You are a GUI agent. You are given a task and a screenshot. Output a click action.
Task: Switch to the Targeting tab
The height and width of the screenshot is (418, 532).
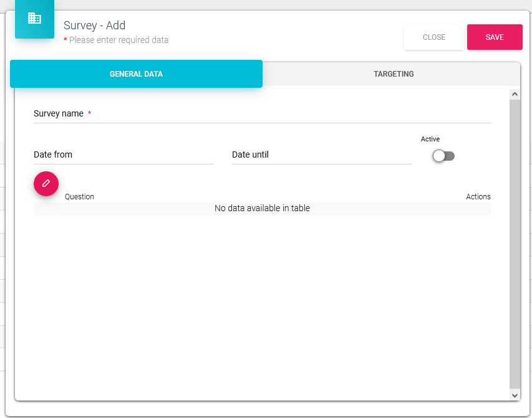point(394,74)
